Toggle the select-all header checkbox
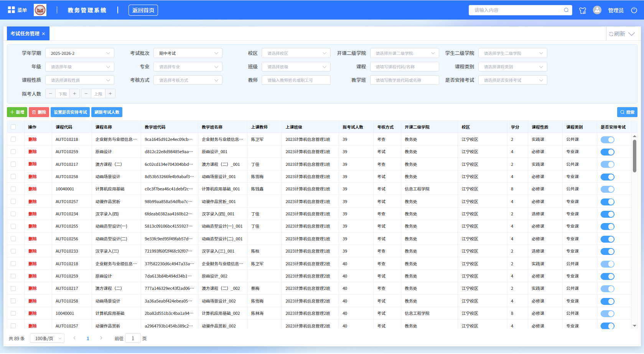This screenshot has width=644, height=354. point(13,127)
